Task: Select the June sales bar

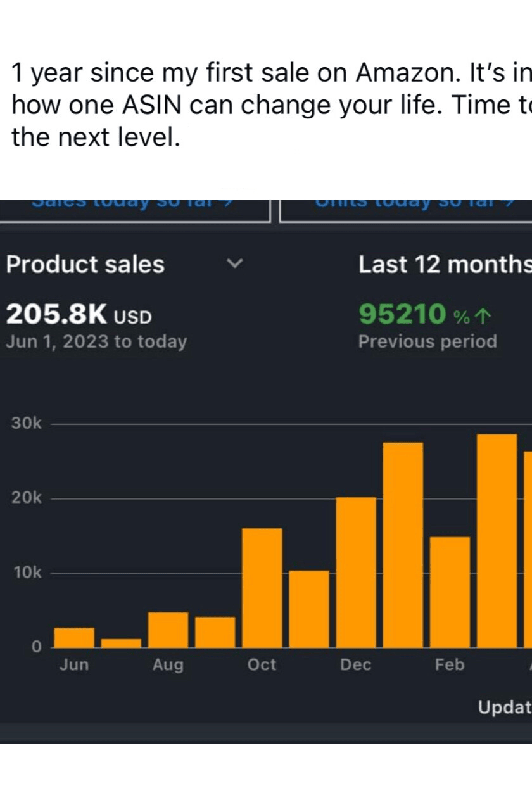Action: click(x=74, y=637)
